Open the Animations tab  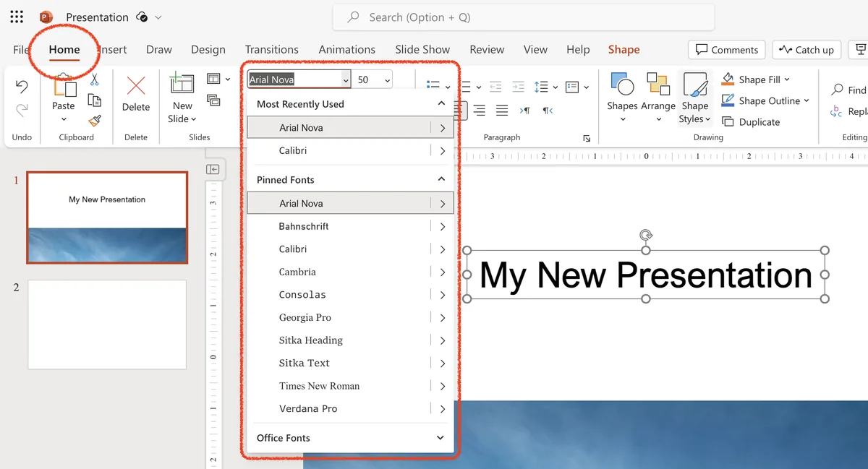347,49
